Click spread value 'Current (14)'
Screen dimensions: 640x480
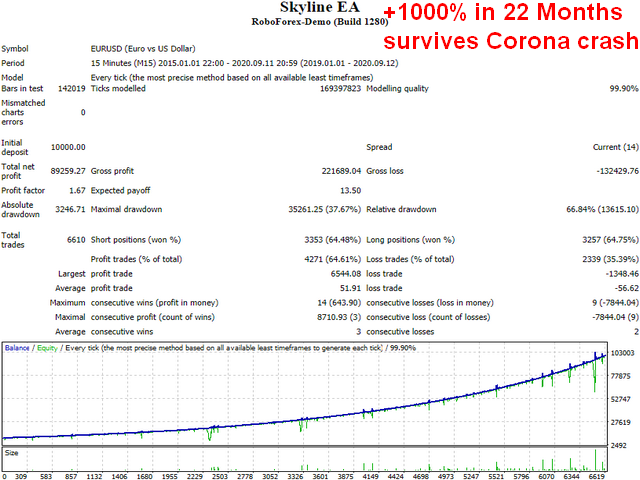[x=616, y=147]
